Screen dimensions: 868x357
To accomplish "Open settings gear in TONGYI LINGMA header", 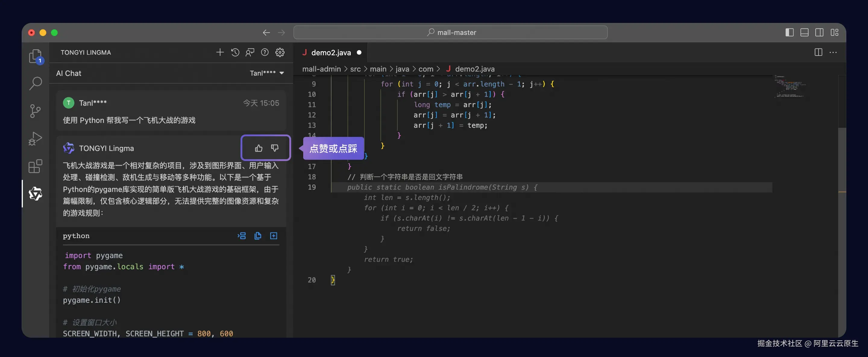I will 280,52.
